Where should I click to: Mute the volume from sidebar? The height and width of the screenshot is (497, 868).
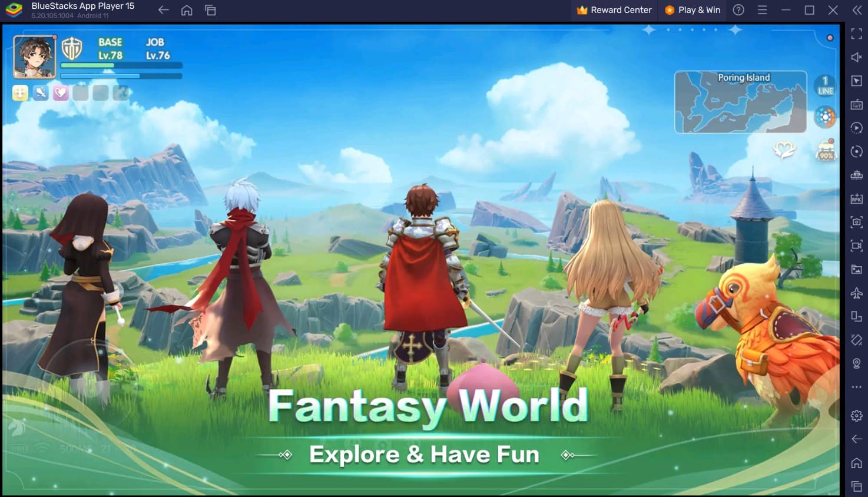(x=857, y=57)
